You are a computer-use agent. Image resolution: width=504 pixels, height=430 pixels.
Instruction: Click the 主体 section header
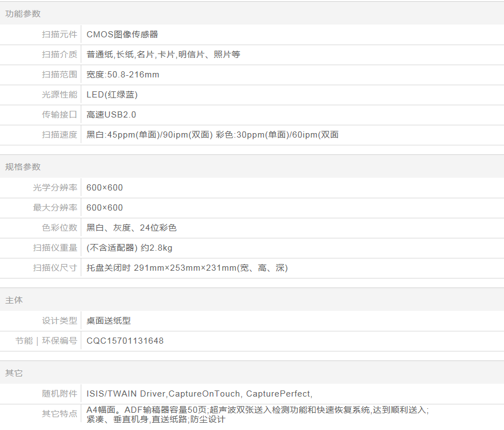tap(14, 300)
